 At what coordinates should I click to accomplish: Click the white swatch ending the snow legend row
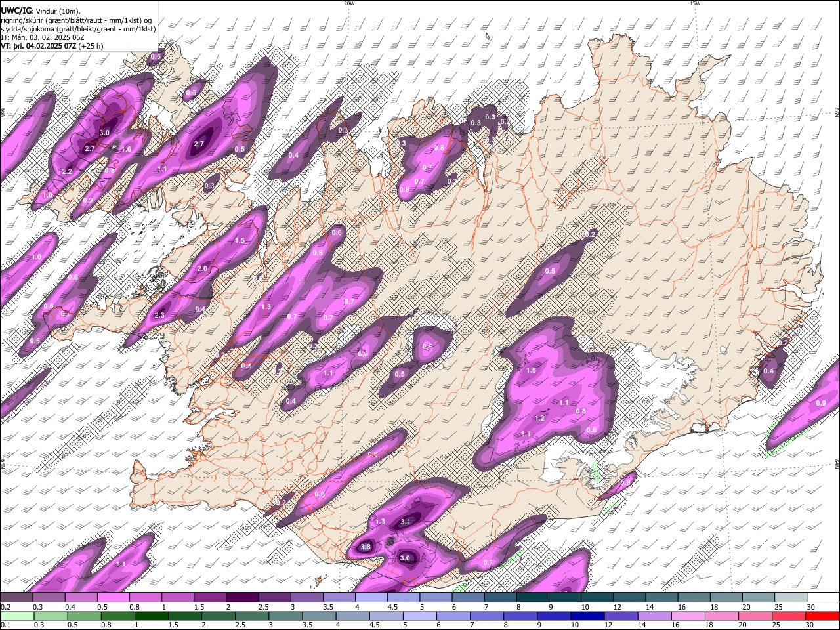click(823, 597)
